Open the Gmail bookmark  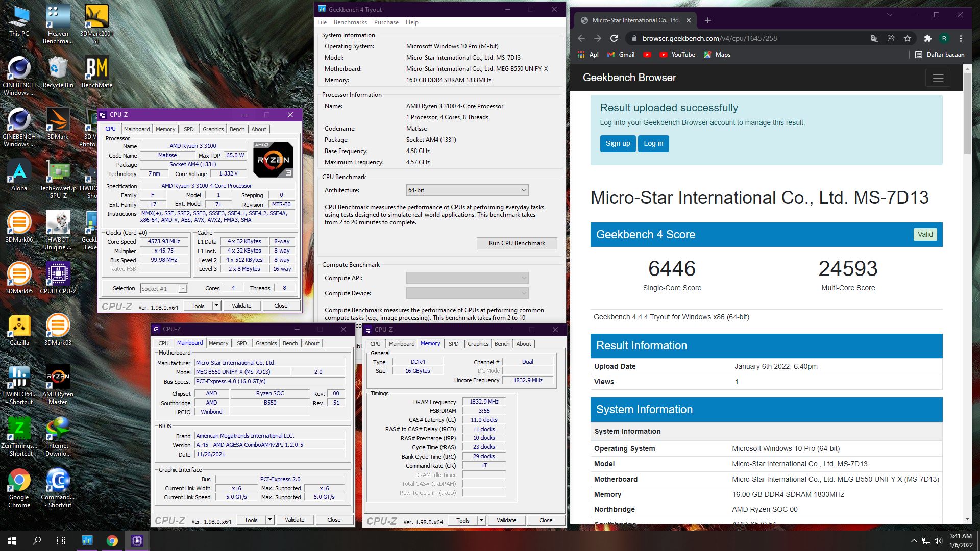coord(621,55)
